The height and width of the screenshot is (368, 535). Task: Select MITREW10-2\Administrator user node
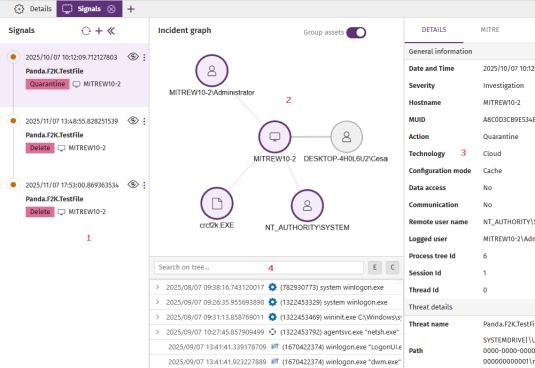[212, 71]
